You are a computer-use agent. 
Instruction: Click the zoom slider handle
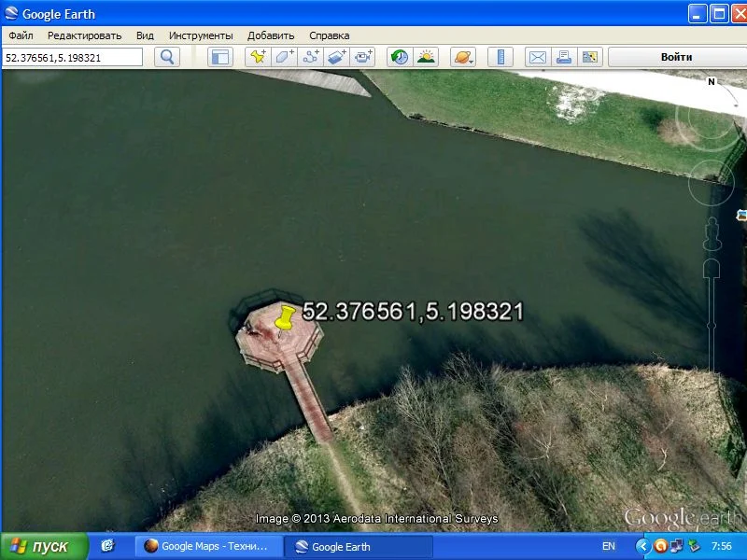[x=712, y=326]
